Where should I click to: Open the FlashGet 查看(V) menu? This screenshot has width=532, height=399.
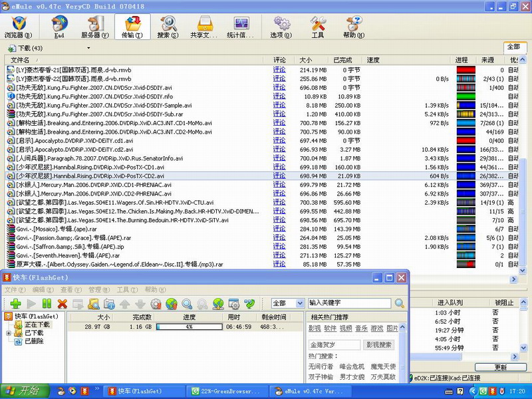click(x=71, y=289)
